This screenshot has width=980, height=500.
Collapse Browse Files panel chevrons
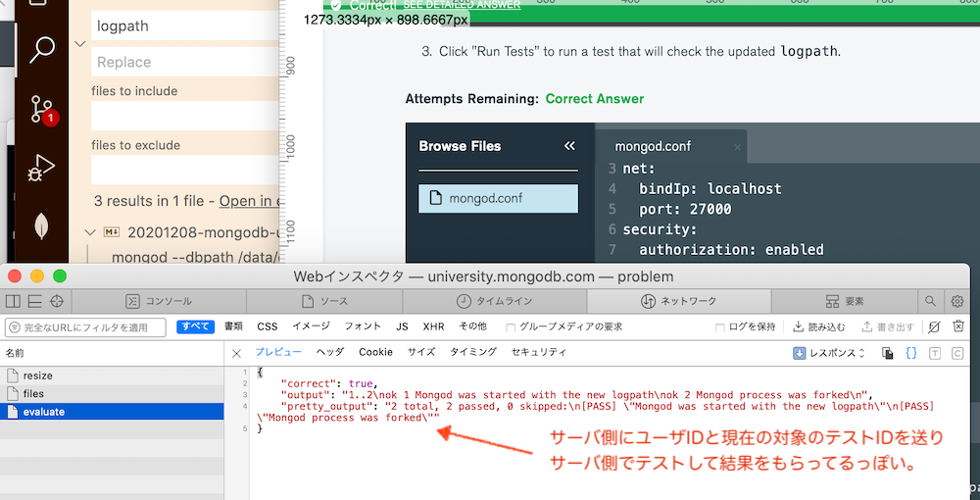pyautogui.click(x=569, y=146)
